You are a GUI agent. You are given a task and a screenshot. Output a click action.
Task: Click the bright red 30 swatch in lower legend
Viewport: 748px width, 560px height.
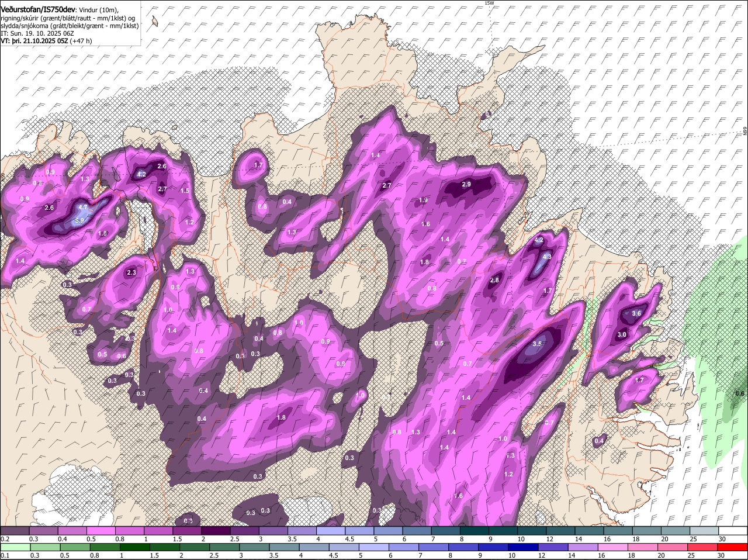(733, 547)
